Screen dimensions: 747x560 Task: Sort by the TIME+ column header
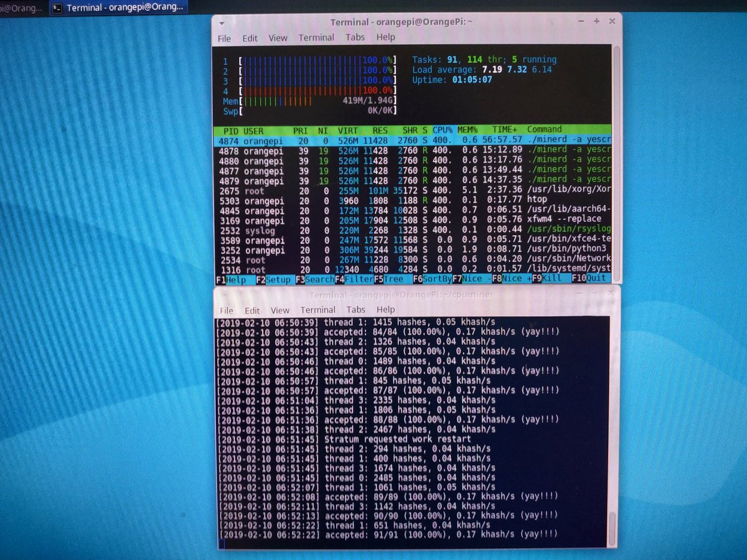(x=504, y=129)
